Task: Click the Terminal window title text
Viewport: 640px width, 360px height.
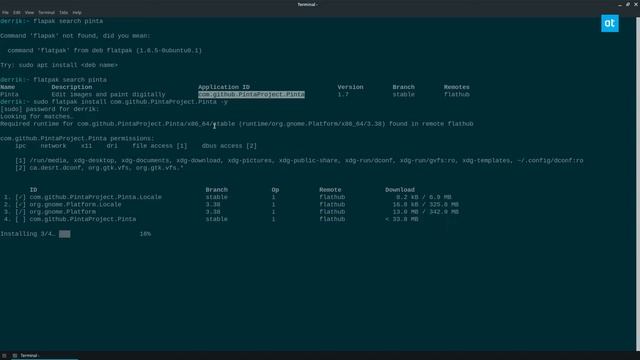Action: point(307,4)
